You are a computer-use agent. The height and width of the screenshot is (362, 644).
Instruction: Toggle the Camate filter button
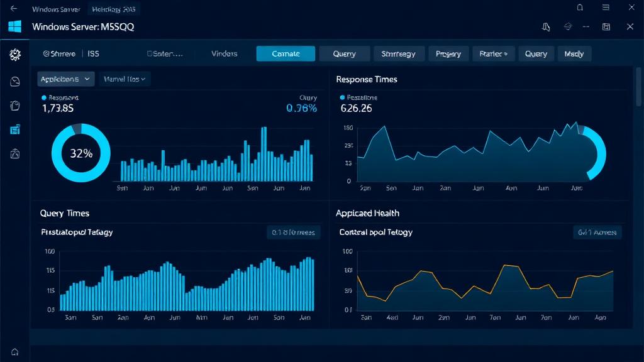pos(286,54)
